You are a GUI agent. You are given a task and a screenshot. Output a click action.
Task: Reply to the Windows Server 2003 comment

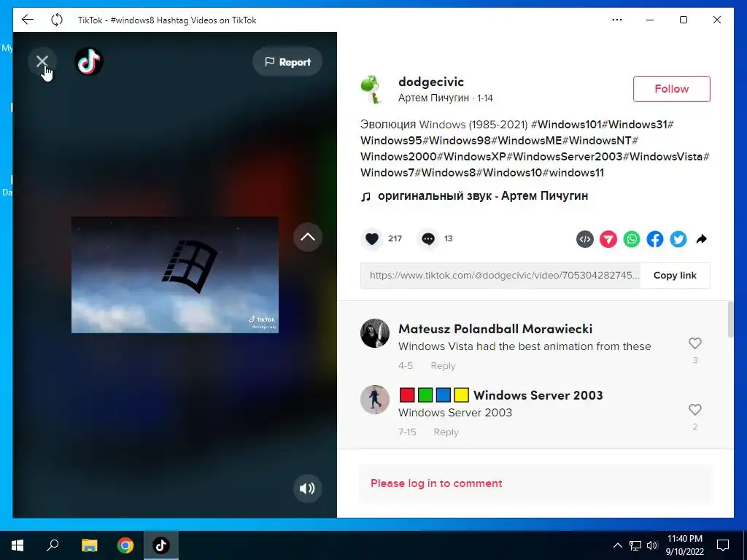(446, 432)
